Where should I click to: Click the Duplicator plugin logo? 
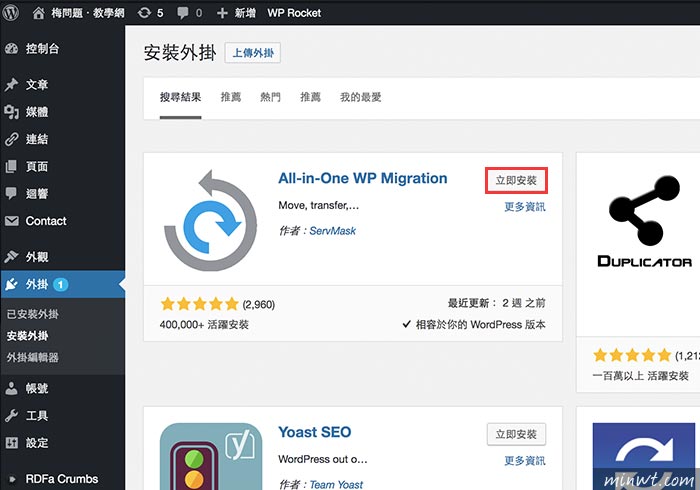point(645,222)
